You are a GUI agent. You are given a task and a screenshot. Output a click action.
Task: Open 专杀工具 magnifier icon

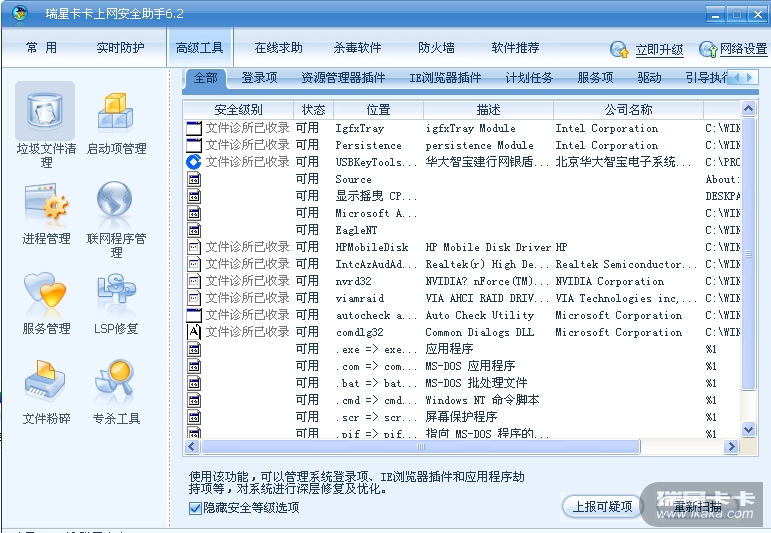point(115,381)
